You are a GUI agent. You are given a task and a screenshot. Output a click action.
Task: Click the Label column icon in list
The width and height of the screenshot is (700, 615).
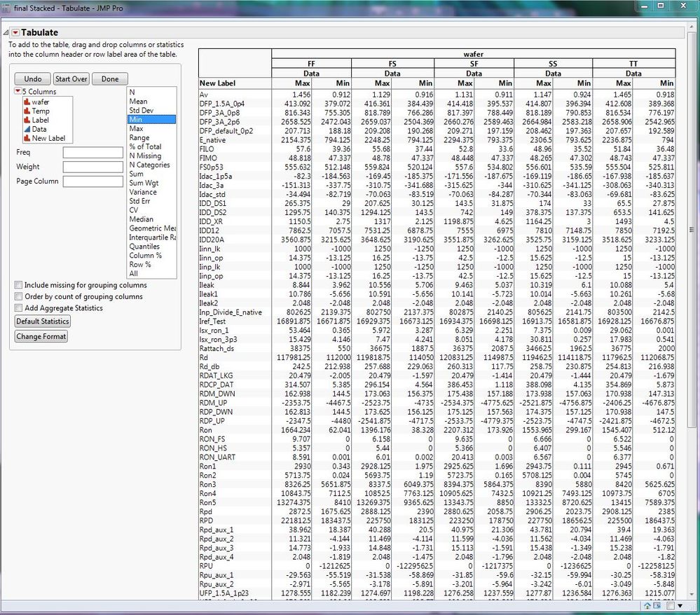[27, 120]
